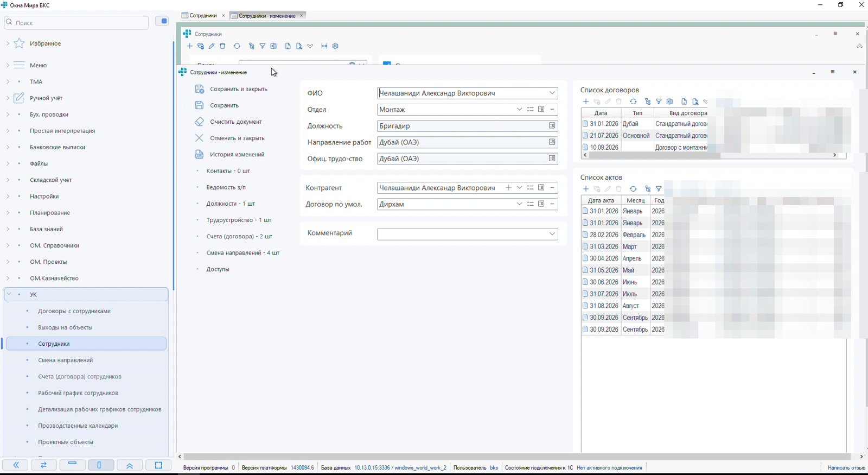The image size is (868, 475).
Task: Click Отменить и закрыть
Action: (x=230, y=138)
